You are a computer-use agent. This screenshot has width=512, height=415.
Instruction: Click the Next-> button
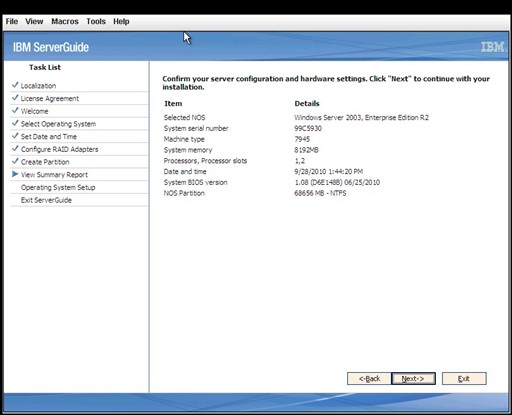[413, 379]
